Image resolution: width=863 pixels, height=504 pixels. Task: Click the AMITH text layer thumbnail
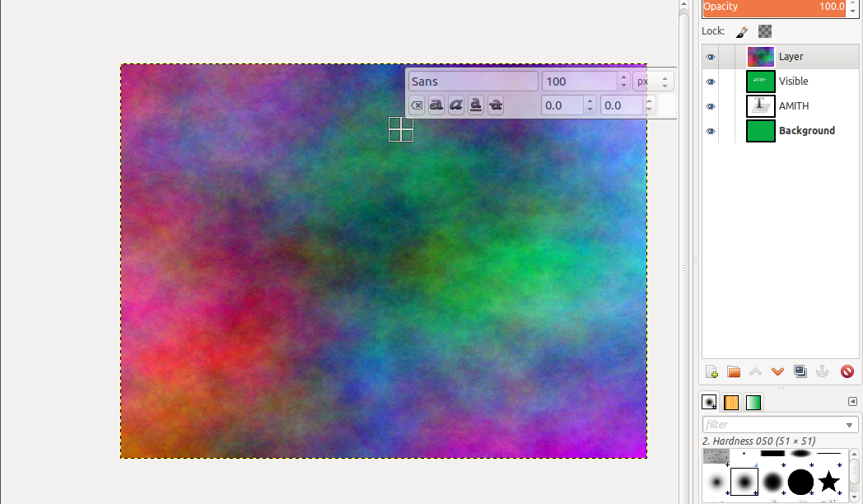pos(761,106)
